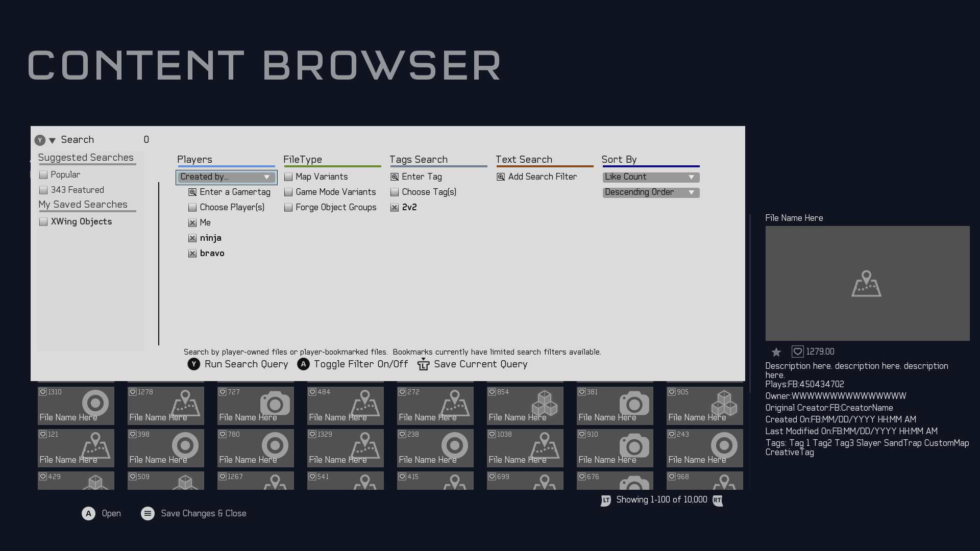Check the Forge Object Groups file type
Screen dimensions: 980x551
pos(288,208)
